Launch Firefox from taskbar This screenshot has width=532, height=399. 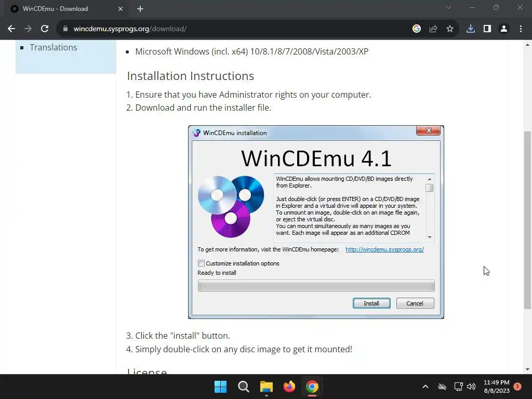click(289, 387)
